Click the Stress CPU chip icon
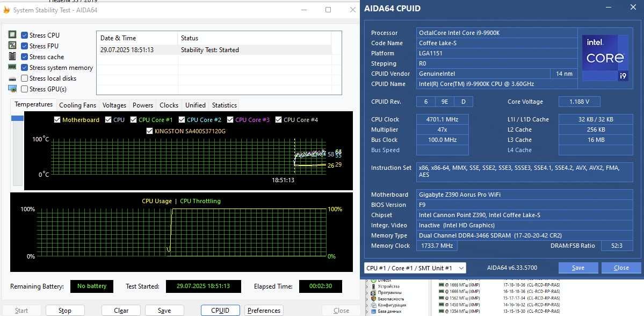Screen dimensions: 644x316 click(12, 35)
